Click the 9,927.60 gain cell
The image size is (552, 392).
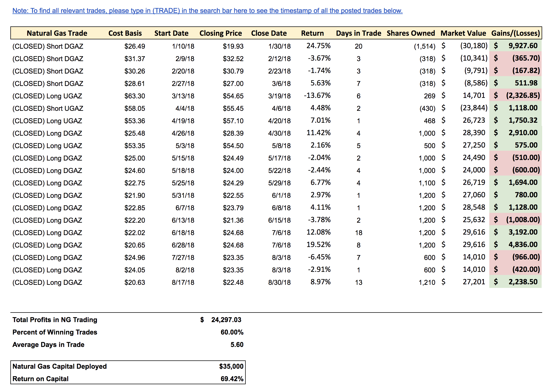523,46
